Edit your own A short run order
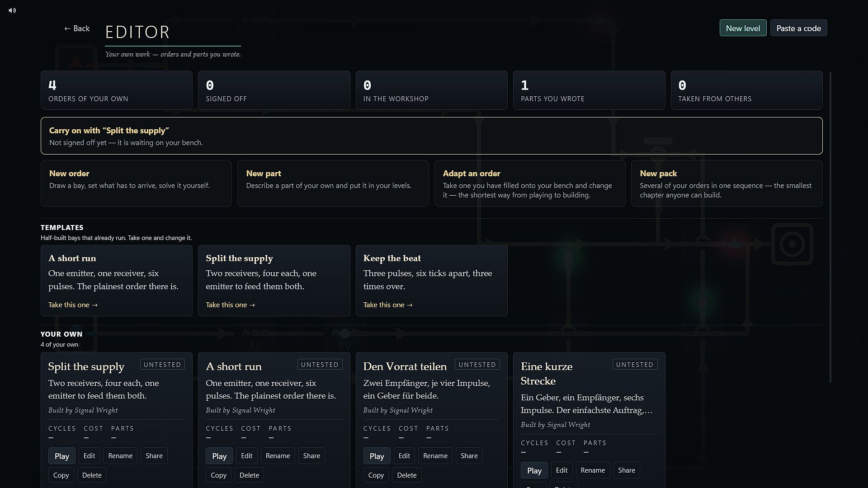This screenshot has height=488, width=868. click(x=247, y=456)
